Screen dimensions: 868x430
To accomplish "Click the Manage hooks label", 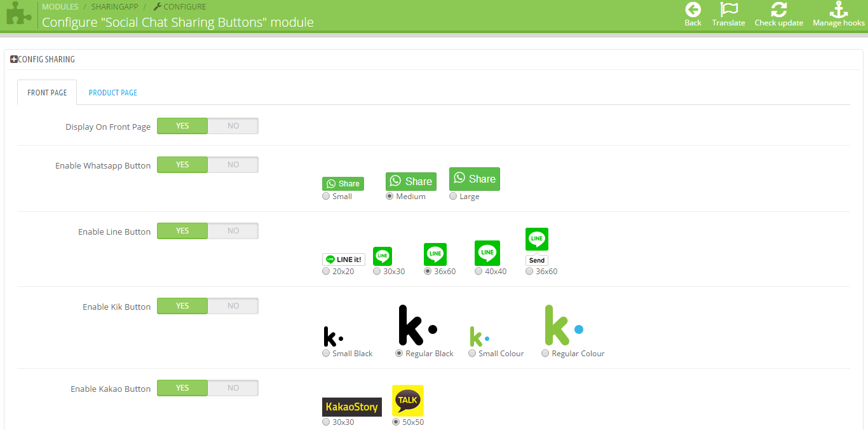I will click(x=839, y=23).
